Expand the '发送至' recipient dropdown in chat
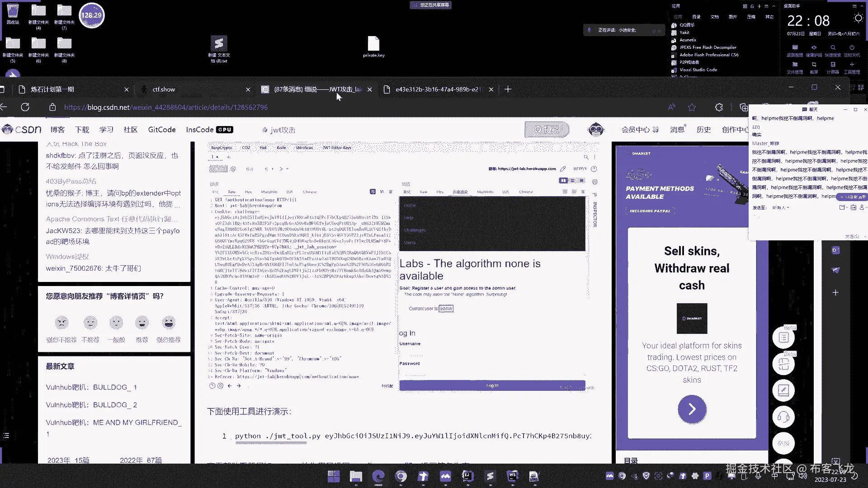 point(781,208)
